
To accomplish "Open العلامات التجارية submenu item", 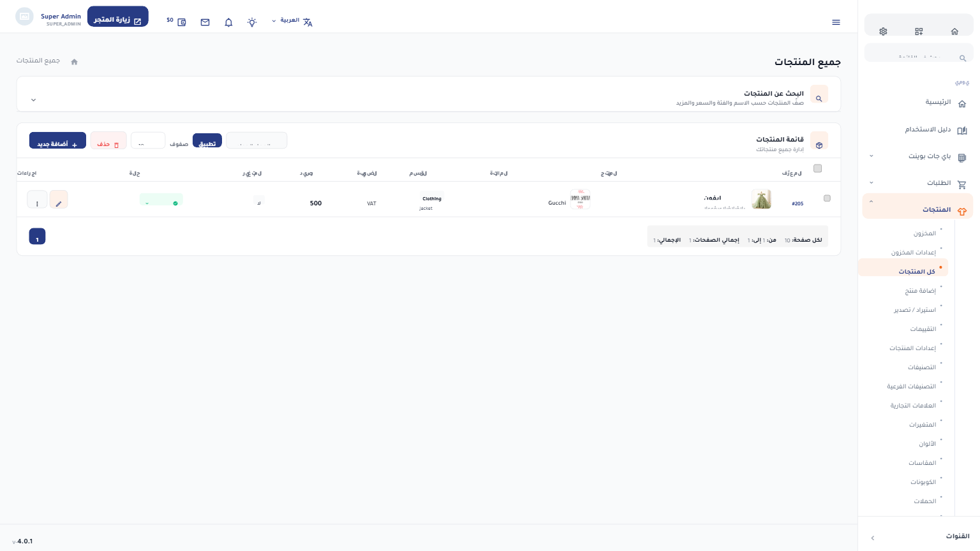I will pos(913,406).
